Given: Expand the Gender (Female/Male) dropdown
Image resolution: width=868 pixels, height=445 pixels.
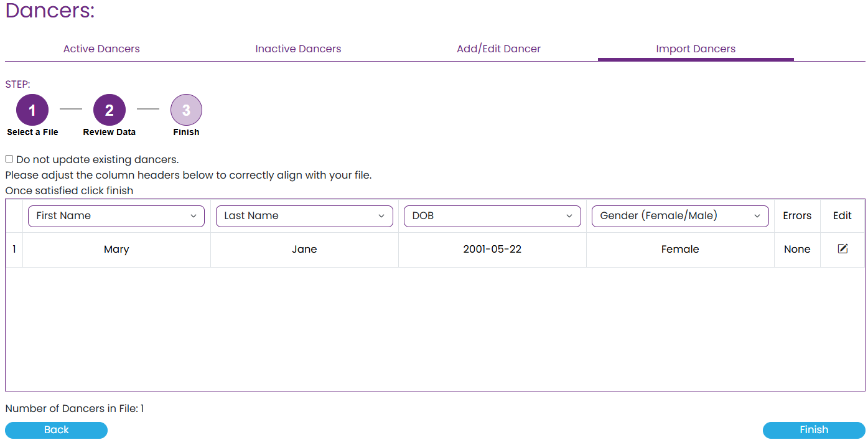Looking at the screenshot, I should pyautogui.click(x=680, y=216).
